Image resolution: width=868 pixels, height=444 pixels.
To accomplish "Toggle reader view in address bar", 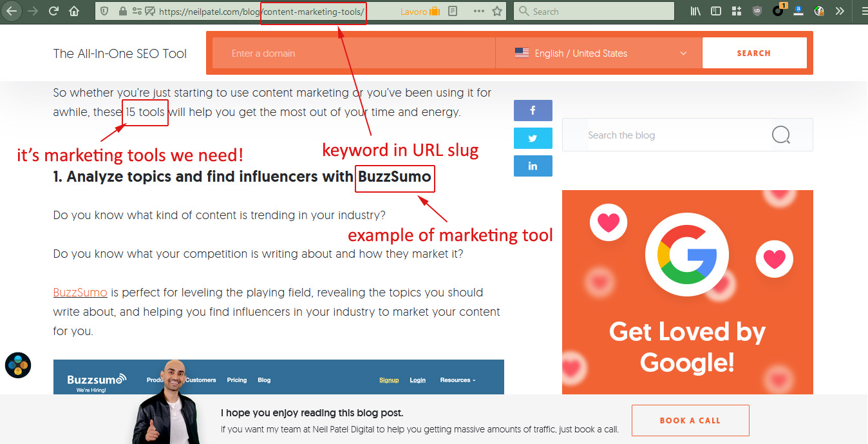I will (453, 11).
